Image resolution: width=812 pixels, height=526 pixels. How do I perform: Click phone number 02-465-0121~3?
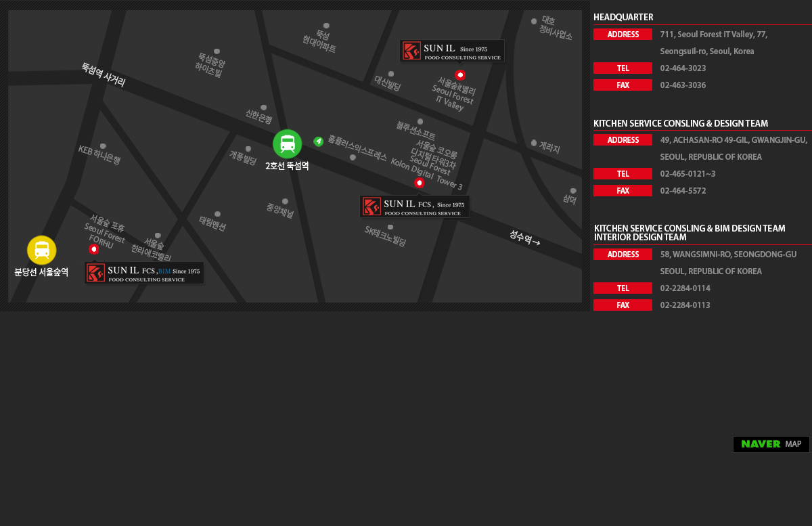pyautogui.click(x=687, y=174)
